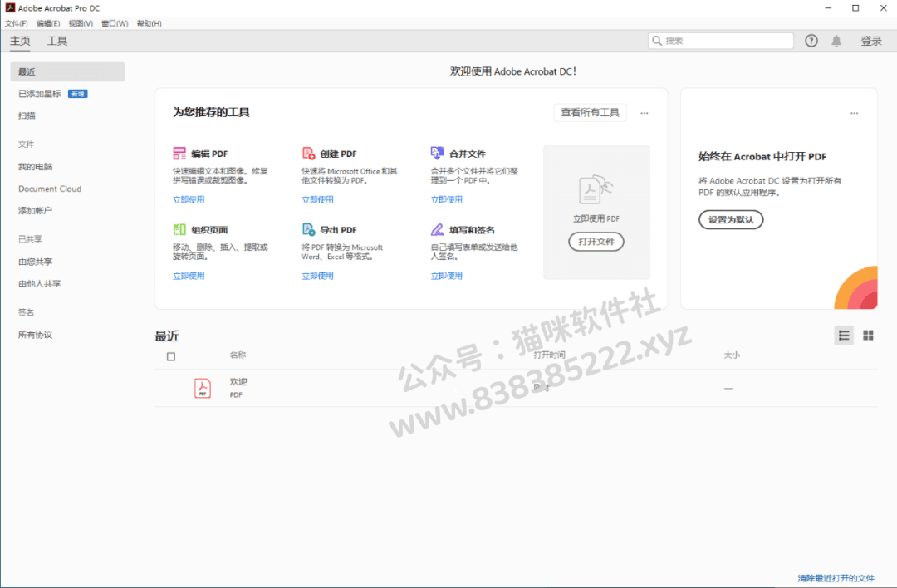The width and height of the screenshot is (897, 588).
Task: Click the Fill & Sign (填写和签名) tool icon
Action: pos(437,229)
